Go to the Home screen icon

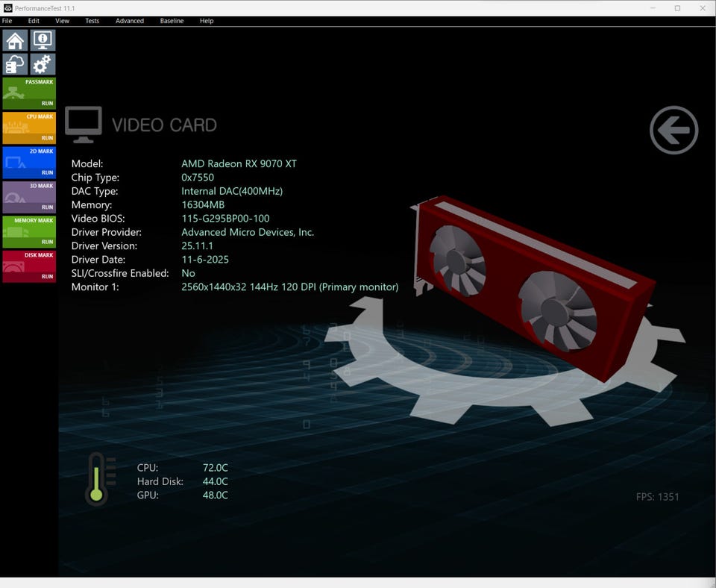coord(15,40)
